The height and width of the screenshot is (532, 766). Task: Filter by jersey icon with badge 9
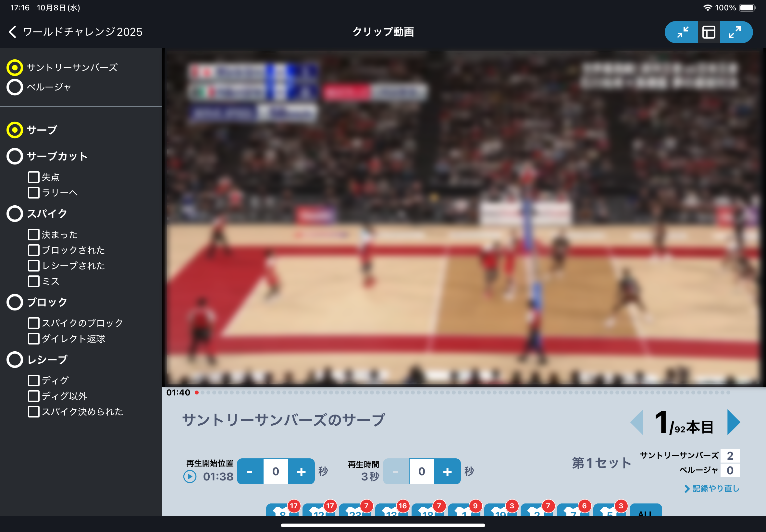464,511
